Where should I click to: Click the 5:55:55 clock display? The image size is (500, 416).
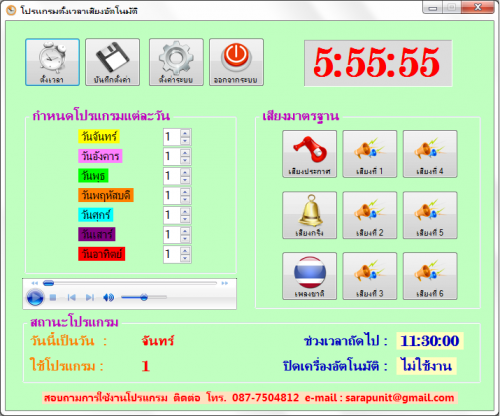pyautogui.click(x=378, y=63)
